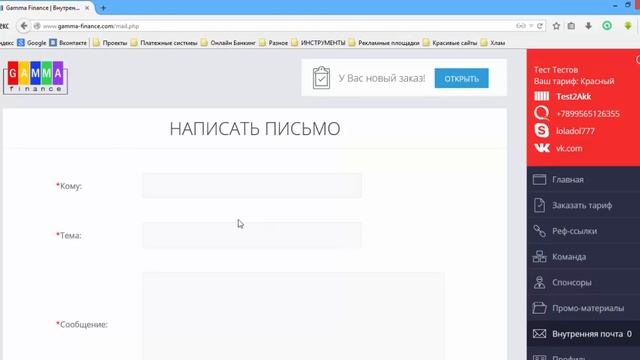
Task: Open the Google bookmark
Action: coord(32,42)
